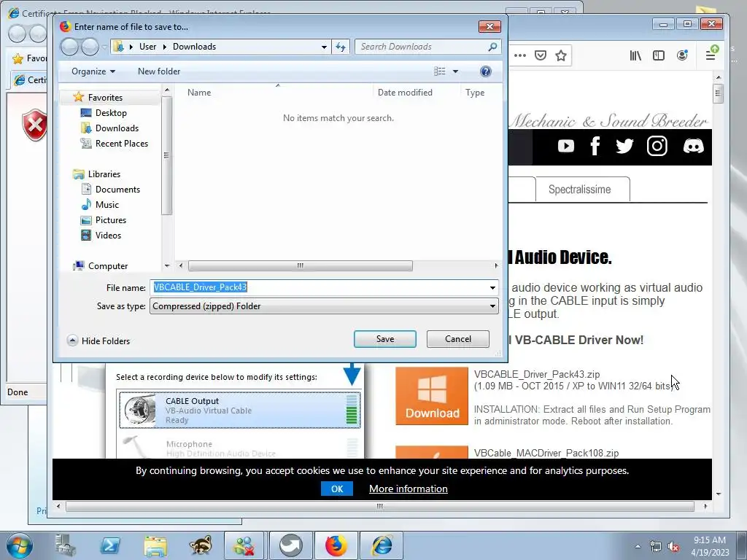Click New folder button
747x560 pixels.
(x=159, y=71)
